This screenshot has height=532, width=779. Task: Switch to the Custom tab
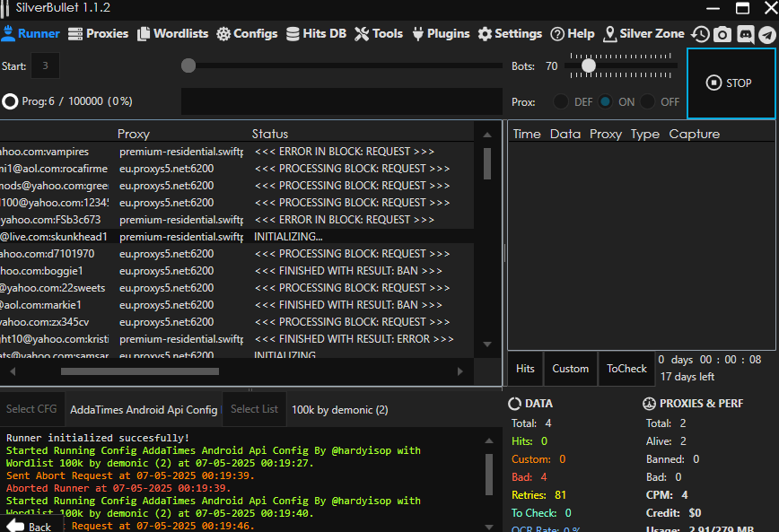coord(571,369)
